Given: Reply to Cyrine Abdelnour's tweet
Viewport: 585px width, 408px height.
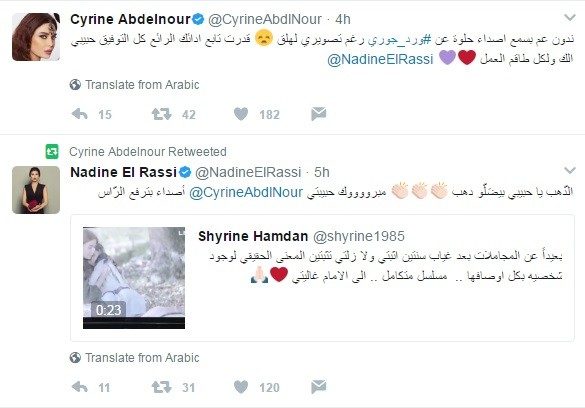Looking at the screenshot, I should 79,114.
